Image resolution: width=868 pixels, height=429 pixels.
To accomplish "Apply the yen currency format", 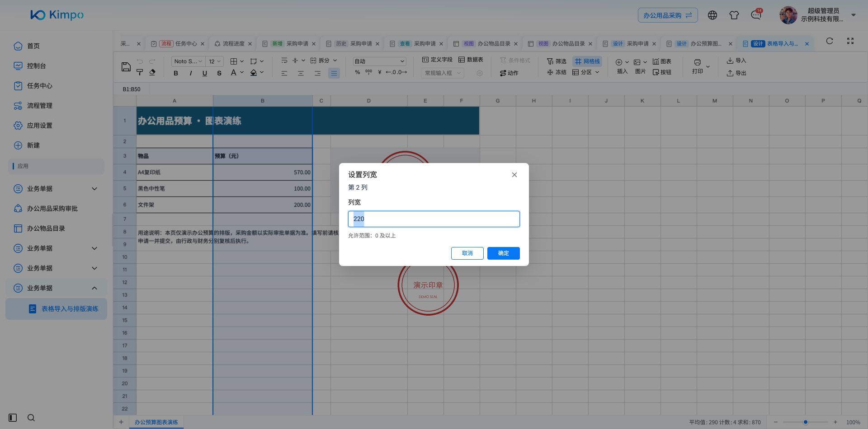I will 380,72.
